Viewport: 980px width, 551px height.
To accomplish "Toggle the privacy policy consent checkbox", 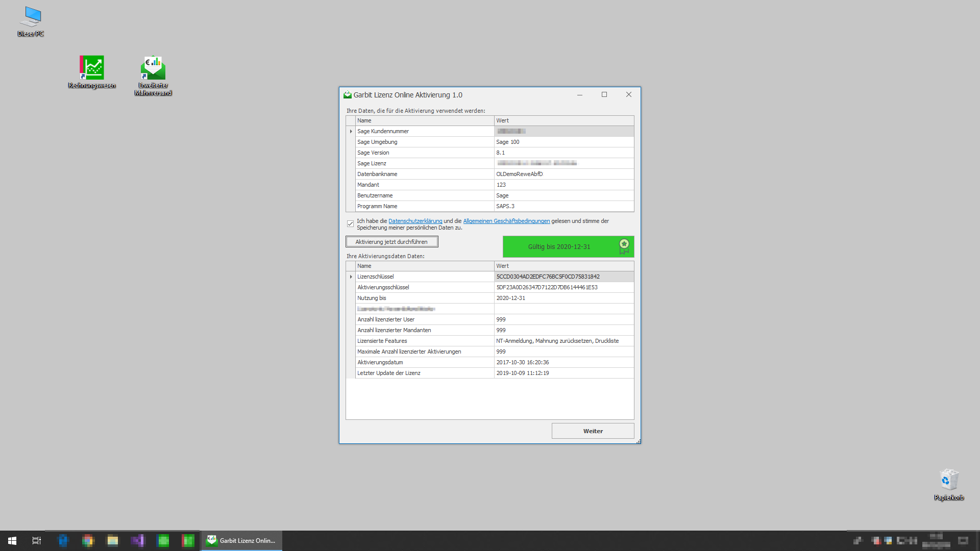I will pos(351,224).
